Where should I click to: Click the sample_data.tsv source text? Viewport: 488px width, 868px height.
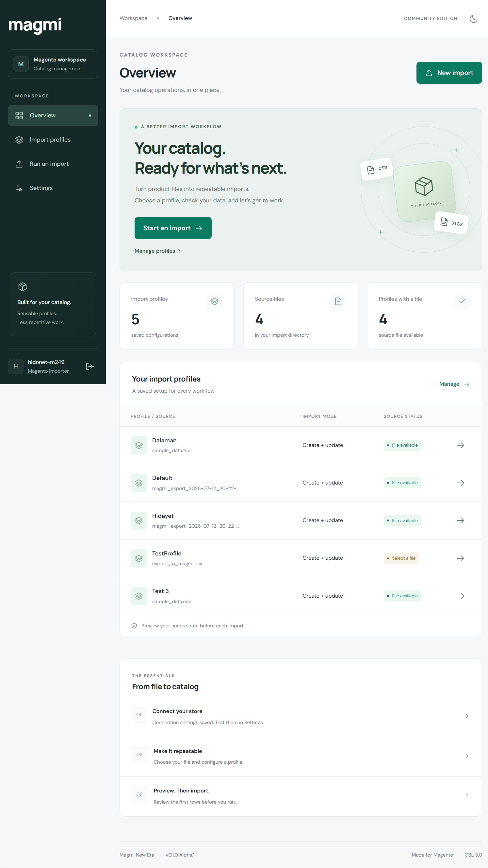pyautogui.click(x=171, y=451)
